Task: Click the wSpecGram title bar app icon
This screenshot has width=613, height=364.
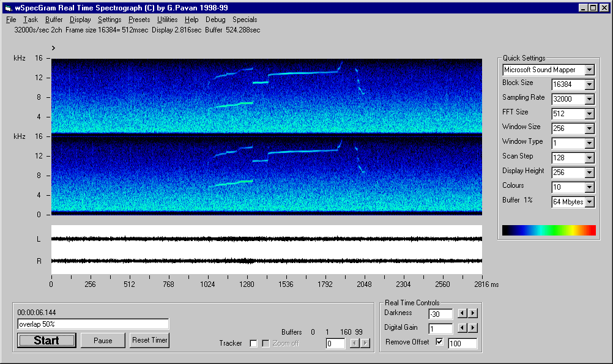Action: pyautogui.click(x=8, y=8)
